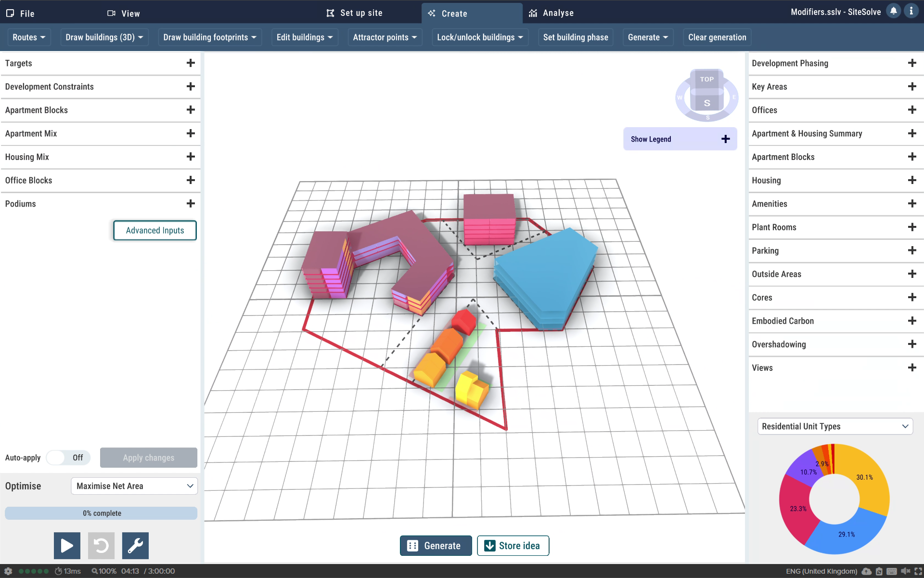Open the Draw buildings (3D) menu
The height and width of the screenshot is (578, 924).
[104, 37]
